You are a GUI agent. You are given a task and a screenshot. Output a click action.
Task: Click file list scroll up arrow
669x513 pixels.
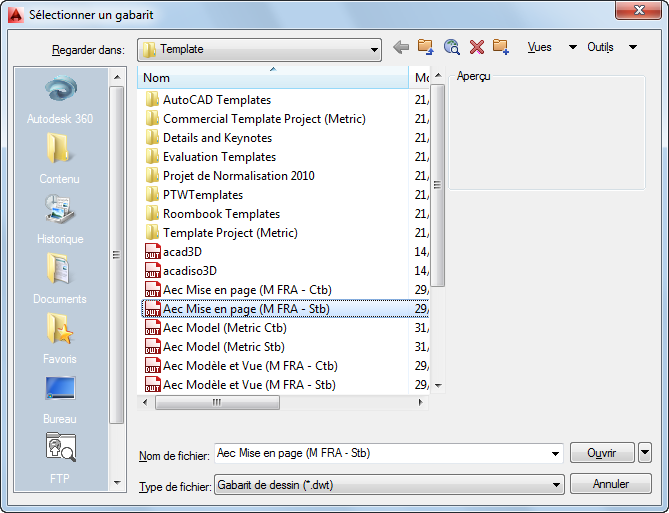(438, 76)
